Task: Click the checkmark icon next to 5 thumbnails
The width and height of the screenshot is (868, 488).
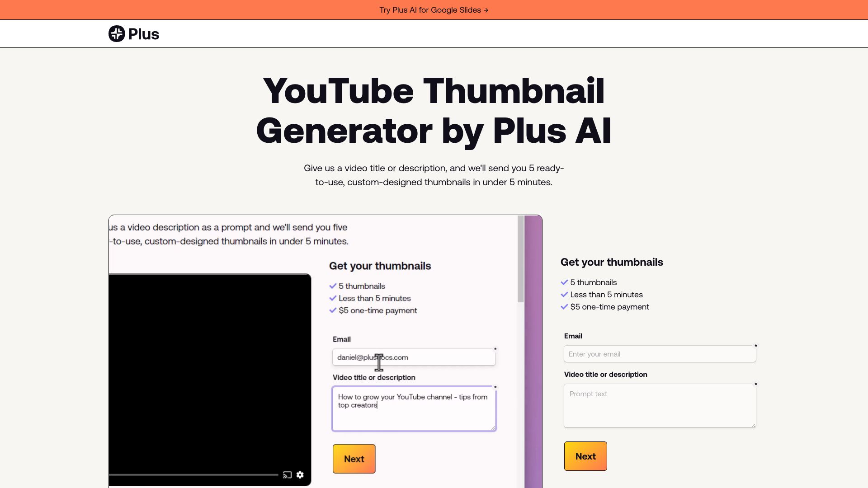Action: [x=564, y=282]
